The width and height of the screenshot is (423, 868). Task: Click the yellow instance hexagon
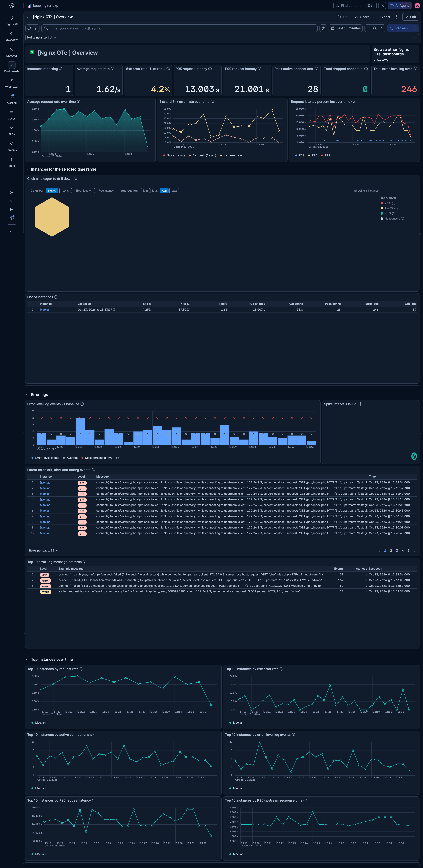(x=52, y=217)
